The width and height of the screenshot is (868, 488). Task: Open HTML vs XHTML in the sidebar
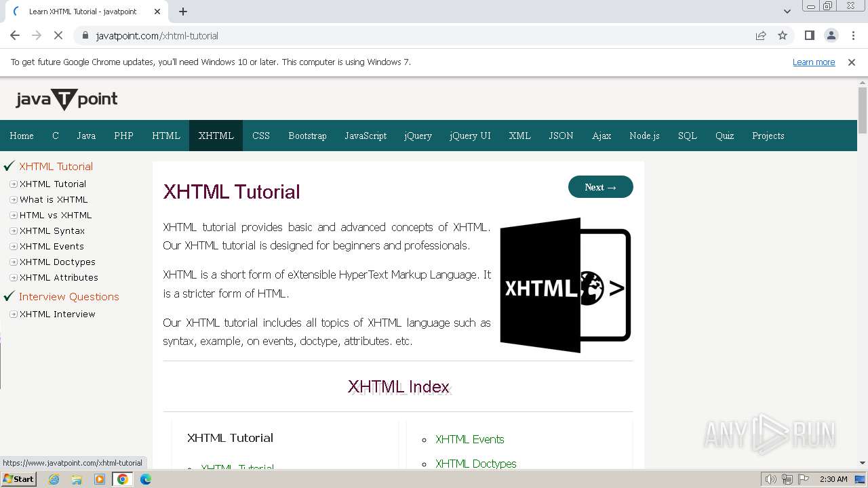click(56, 215)
